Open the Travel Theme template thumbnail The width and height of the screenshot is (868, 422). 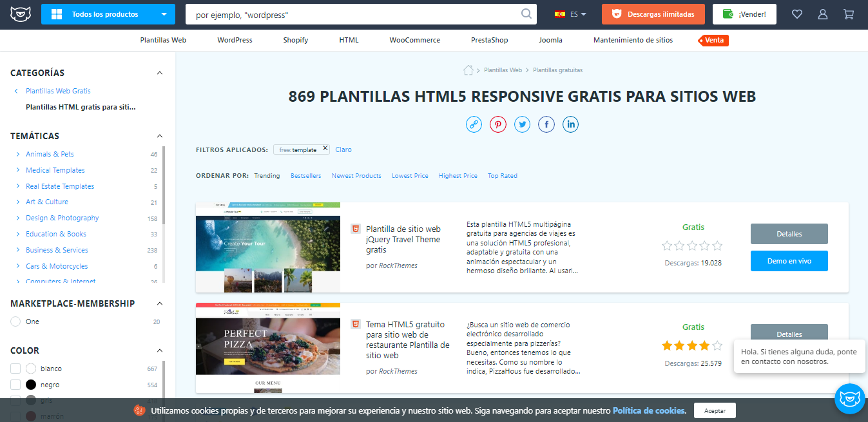[268, 247]
